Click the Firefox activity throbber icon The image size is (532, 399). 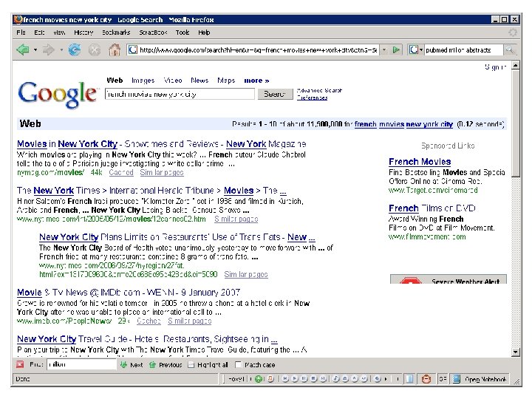513,33
